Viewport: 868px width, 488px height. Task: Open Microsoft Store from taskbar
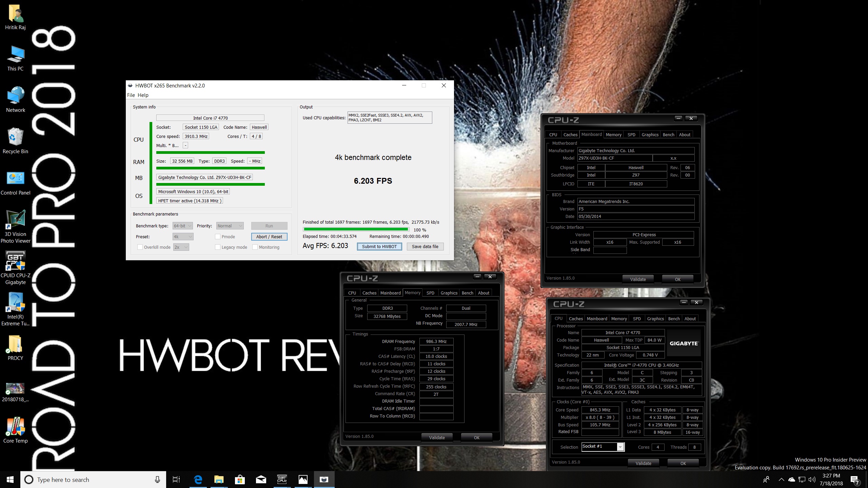tap(240, 480)
